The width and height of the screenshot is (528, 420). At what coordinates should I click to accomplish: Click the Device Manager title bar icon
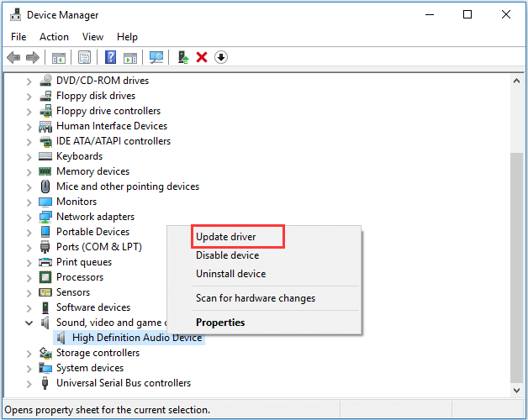(x=15, y=15)
